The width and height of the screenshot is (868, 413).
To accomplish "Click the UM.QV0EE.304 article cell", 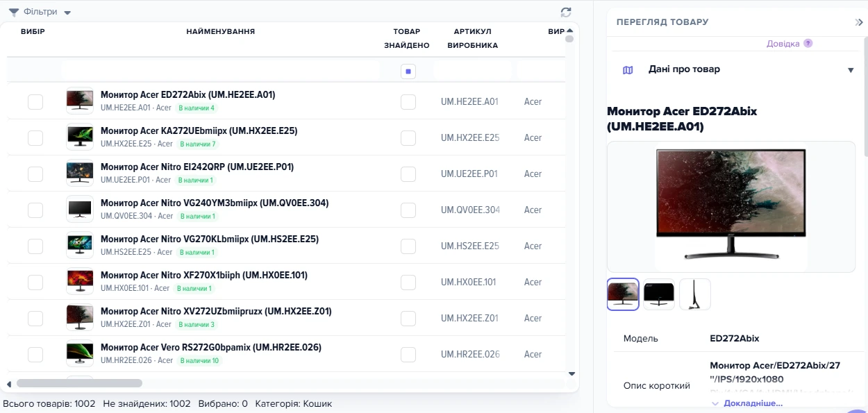I will click(x=470, y=210).
